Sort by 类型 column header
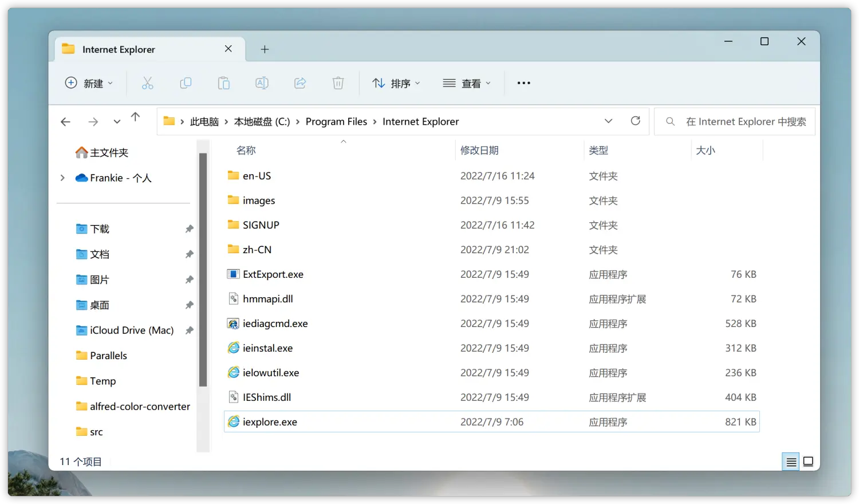This screenshot has height=504, width=859. 598,150
